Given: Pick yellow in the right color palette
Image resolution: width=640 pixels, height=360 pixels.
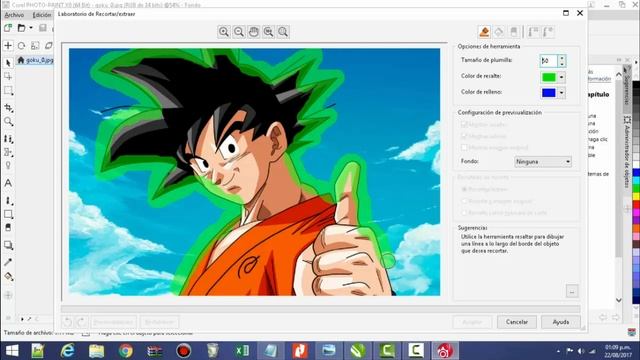Looking at the screenshot, I should 636,197.
